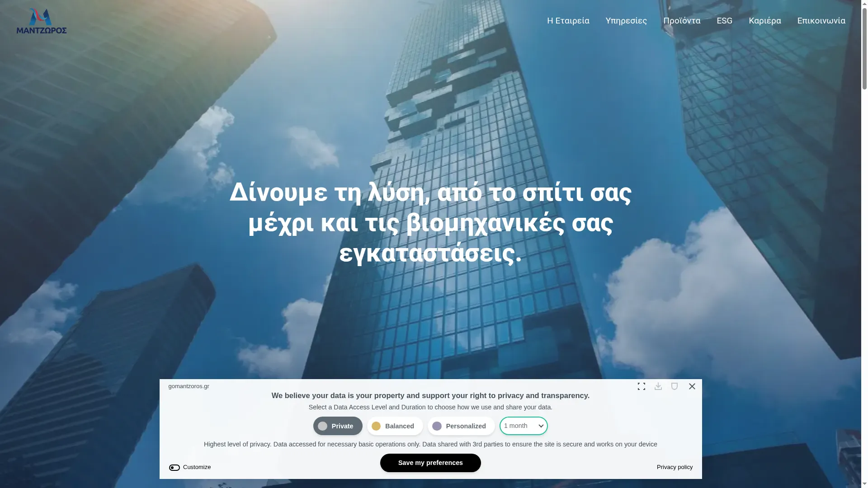Toggle the Customize switch
The height and width of the screenshot is (488, 868).
(175, 468)
